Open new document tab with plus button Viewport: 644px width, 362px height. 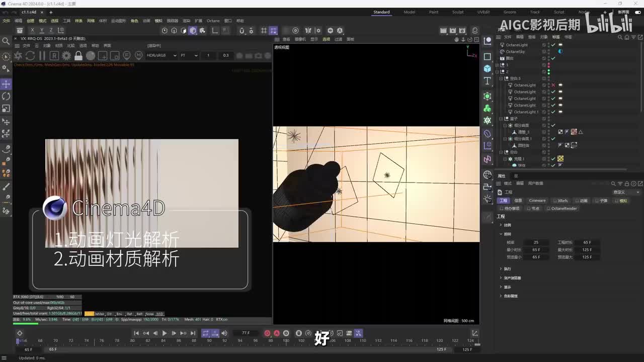51,12
